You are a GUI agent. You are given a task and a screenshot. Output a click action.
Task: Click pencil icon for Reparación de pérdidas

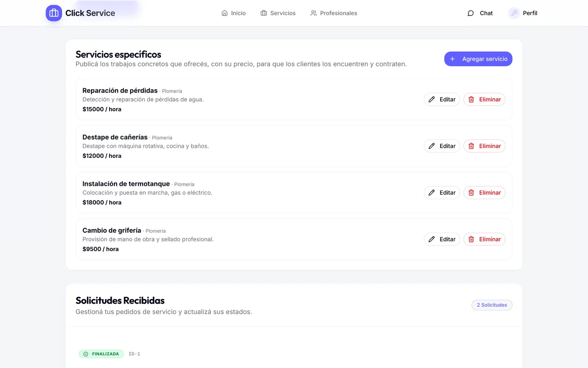432,99
